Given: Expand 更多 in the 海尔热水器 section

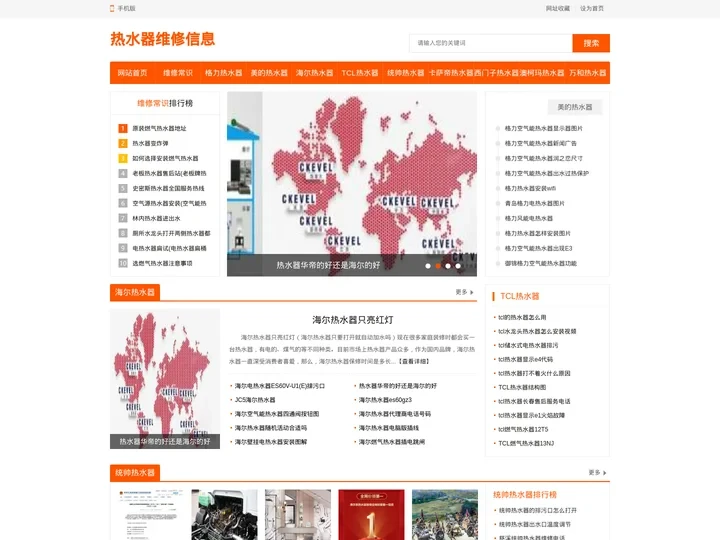Looking at the screenshot, I should 464,292.
